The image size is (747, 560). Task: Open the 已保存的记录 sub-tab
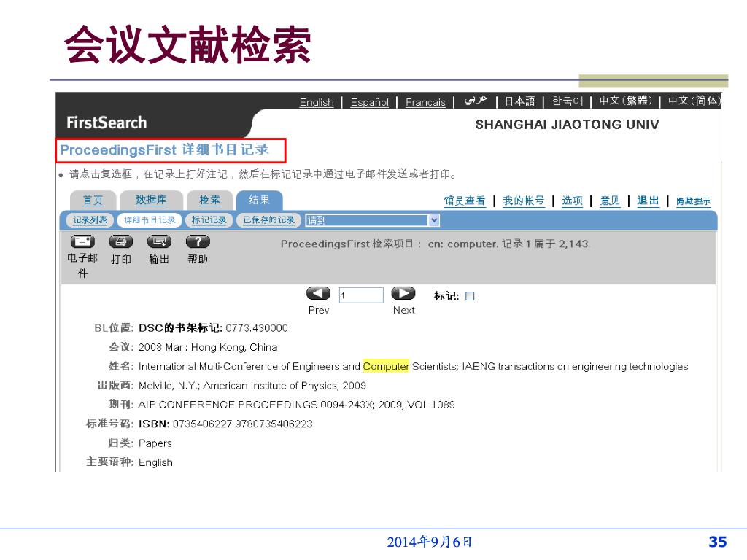coord(268,220)
